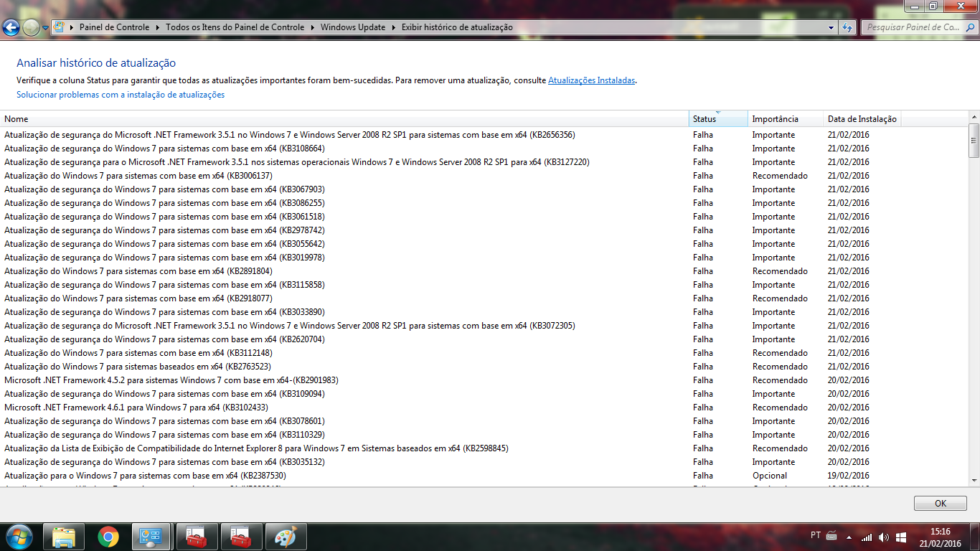
Task: Sort by the 'Status' column header
Action: [718, 119]
